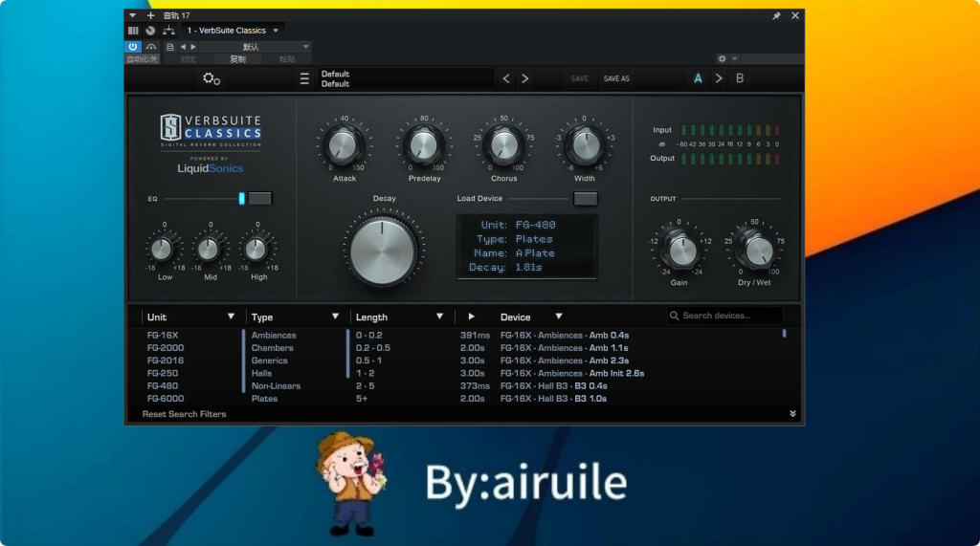
Task: Click the Predelay knob
Action: [423, 145]
